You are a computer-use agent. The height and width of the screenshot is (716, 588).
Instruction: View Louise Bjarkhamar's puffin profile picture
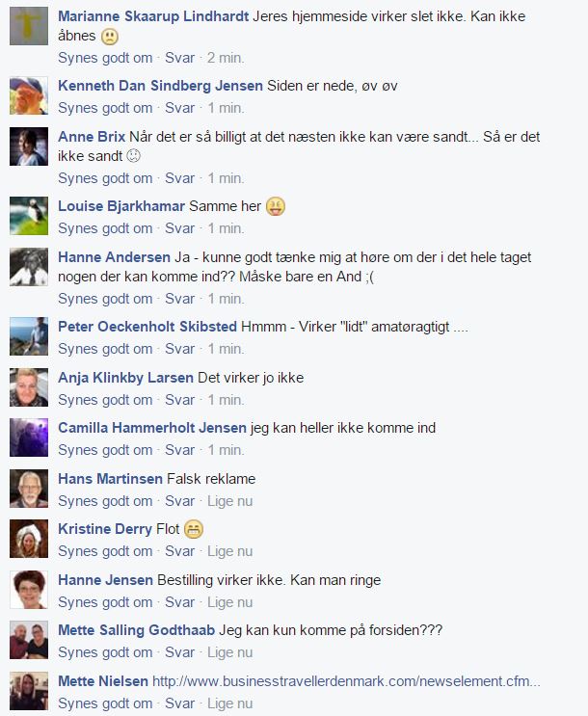pyautogui.click(x=29, y=216)
